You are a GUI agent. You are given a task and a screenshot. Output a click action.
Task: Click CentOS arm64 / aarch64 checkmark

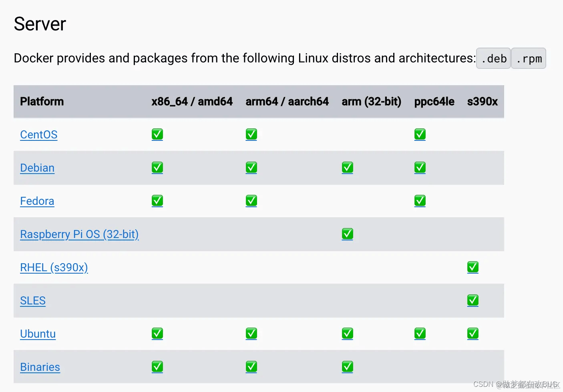(251, 134)
